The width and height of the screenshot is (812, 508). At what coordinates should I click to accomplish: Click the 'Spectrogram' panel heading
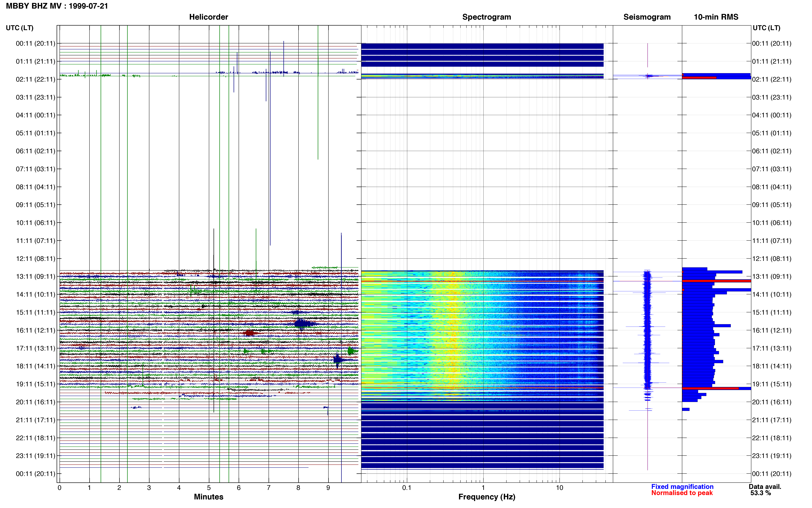487,17
